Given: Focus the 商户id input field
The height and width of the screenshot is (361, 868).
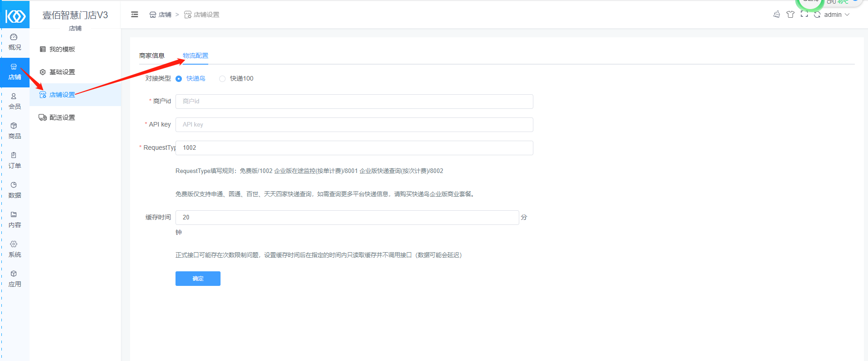Looking at the screenshot, I should click(x=354, y=102).
